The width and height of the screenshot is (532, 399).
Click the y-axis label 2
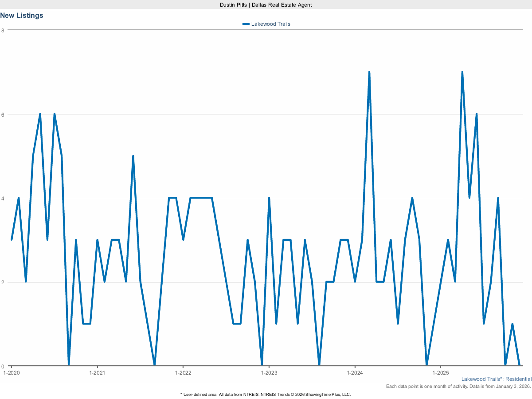point(3,282)
